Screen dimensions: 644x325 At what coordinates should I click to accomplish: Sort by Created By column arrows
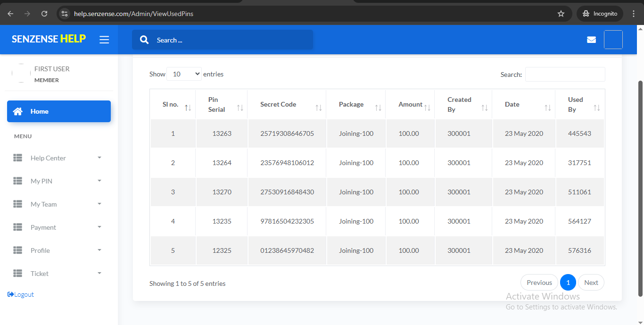click(x=485, y=108)
